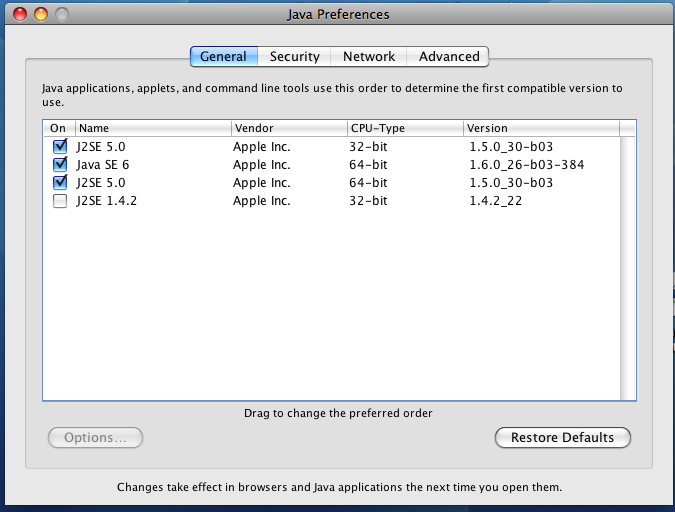The width and height of the screenshot is (675, 512).
Task: Open the Network tab
Action: coord(369,57)
